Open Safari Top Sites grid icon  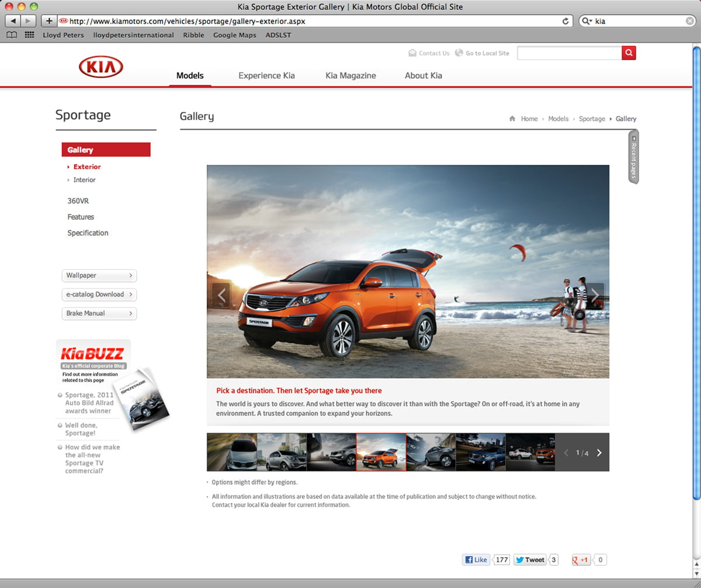coord(29,35)
